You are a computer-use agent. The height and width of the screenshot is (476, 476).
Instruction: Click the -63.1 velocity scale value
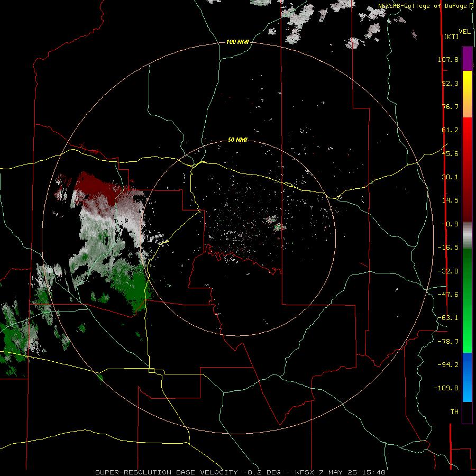[x=448, y=318]
